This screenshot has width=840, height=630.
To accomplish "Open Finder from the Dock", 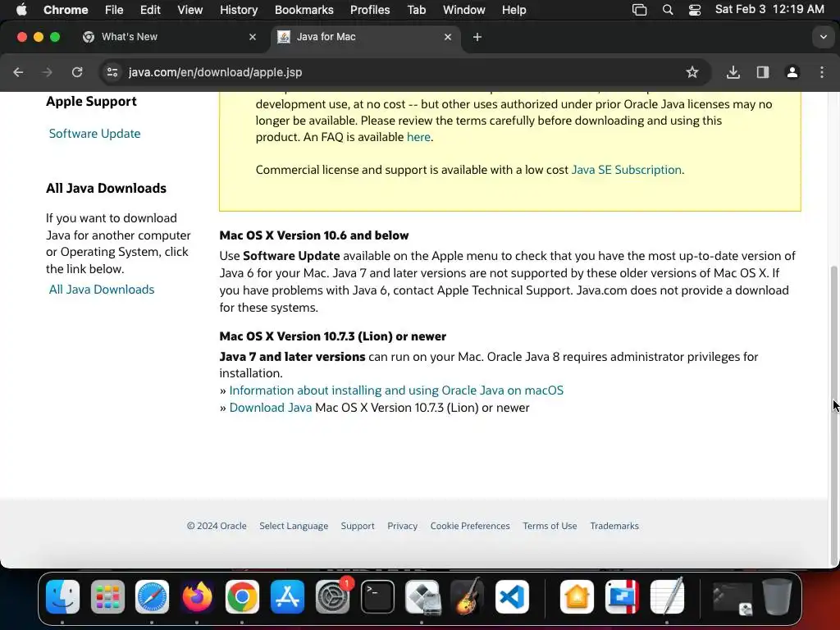I will pyautogui.click(x=62, y=597).
